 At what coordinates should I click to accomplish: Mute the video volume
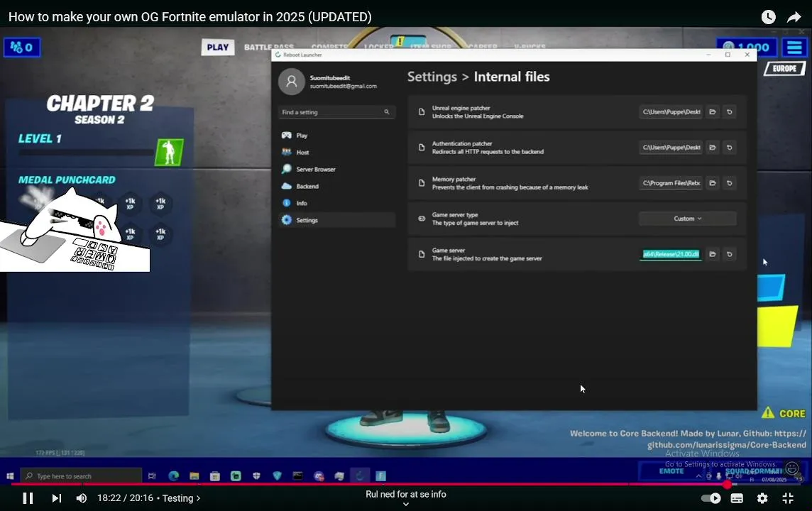(82, 498)
